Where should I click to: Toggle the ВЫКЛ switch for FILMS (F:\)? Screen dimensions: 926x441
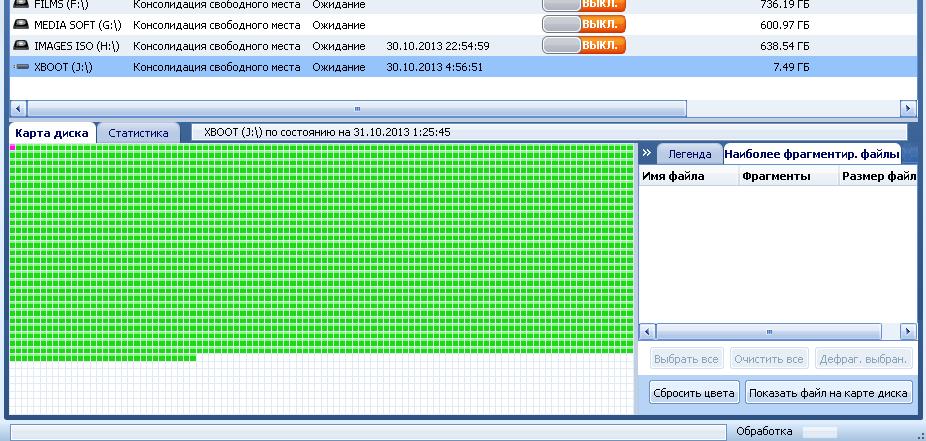coord(583,4)
